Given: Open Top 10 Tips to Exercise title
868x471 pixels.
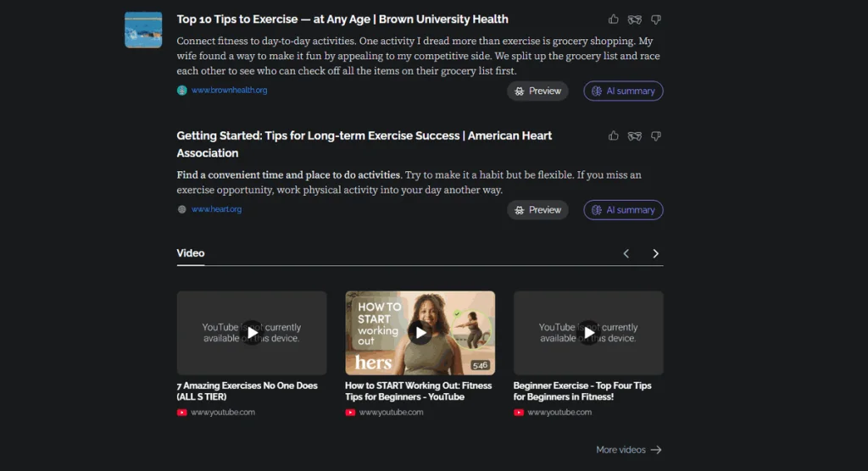Looking at the screenshot, I should tap(342, 19).
